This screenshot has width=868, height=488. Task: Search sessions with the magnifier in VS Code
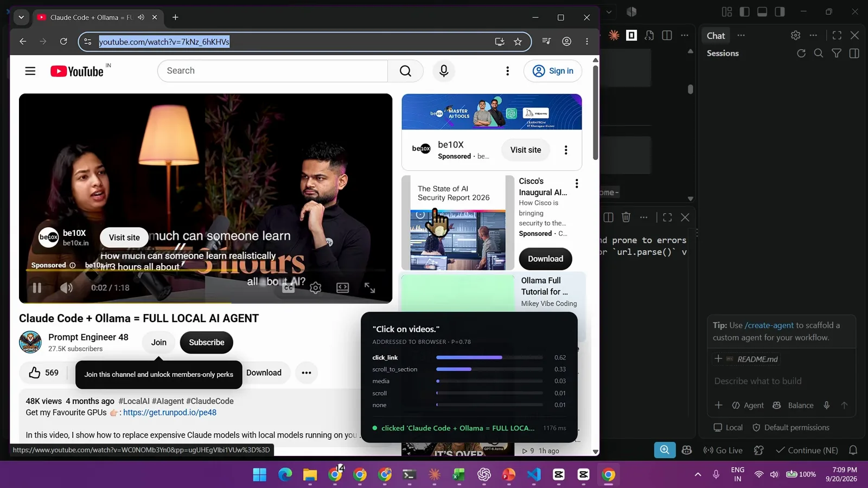click(x=819, y=54)
